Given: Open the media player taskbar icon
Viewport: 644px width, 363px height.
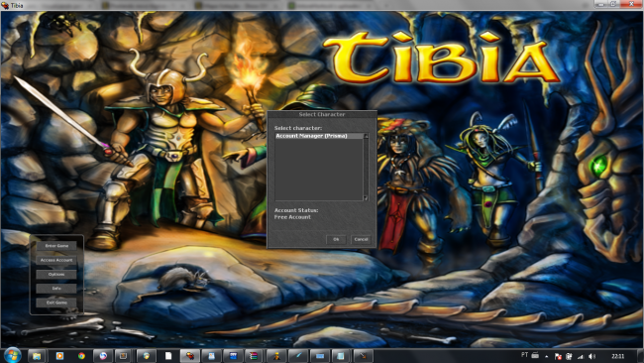Looking at the screenshot, I should [x=59, y=356].
